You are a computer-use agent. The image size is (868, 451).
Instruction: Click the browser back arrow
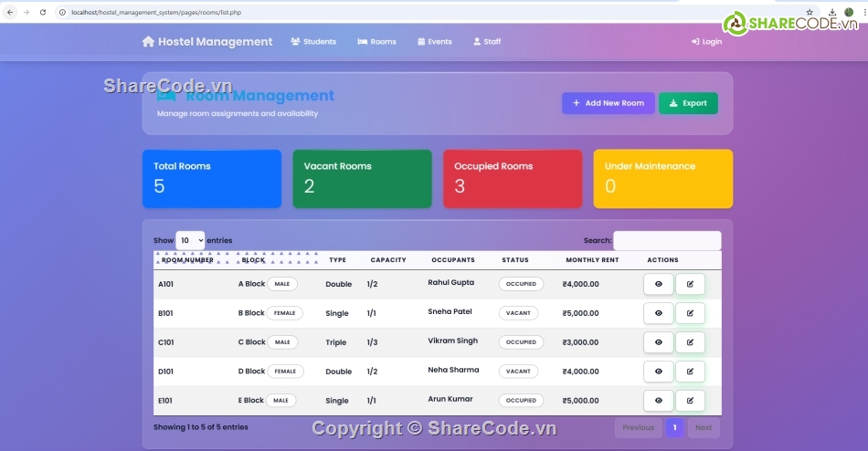point(10,13)
